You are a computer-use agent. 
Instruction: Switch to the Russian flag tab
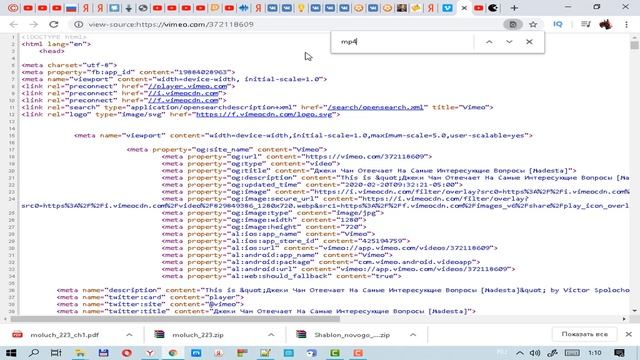(71, 8)
